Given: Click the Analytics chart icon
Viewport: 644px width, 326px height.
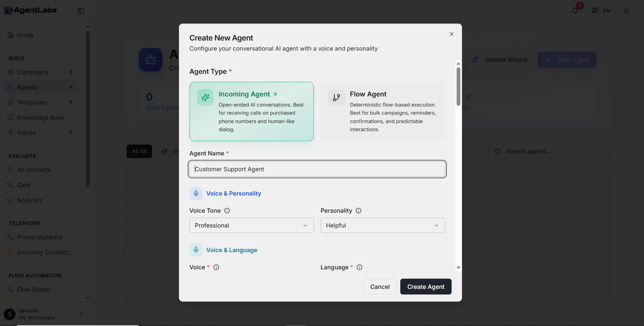Looking at the screenshot, I should (10, 200).
